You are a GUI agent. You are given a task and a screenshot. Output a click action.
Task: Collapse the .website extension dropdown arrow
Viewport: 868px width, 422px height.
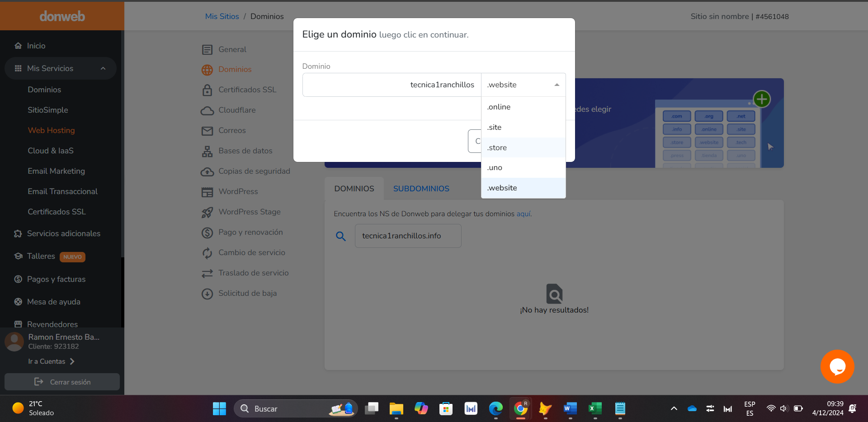point(557,85)
